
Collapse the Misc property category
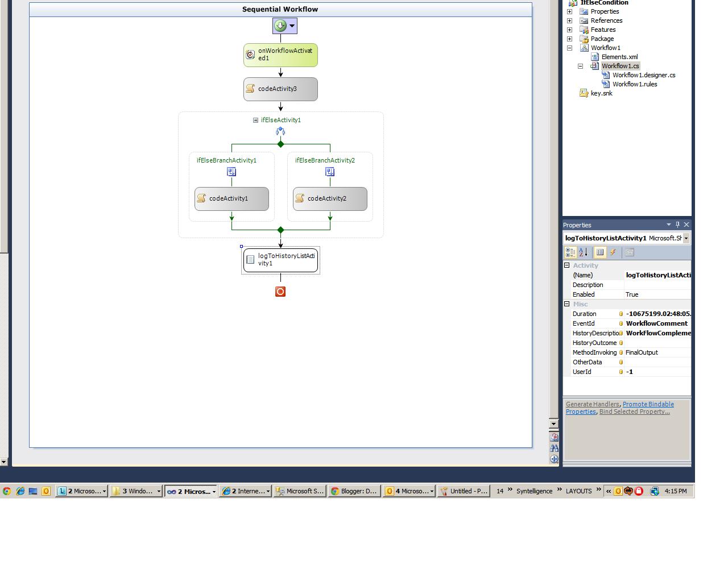coord(567,304)
